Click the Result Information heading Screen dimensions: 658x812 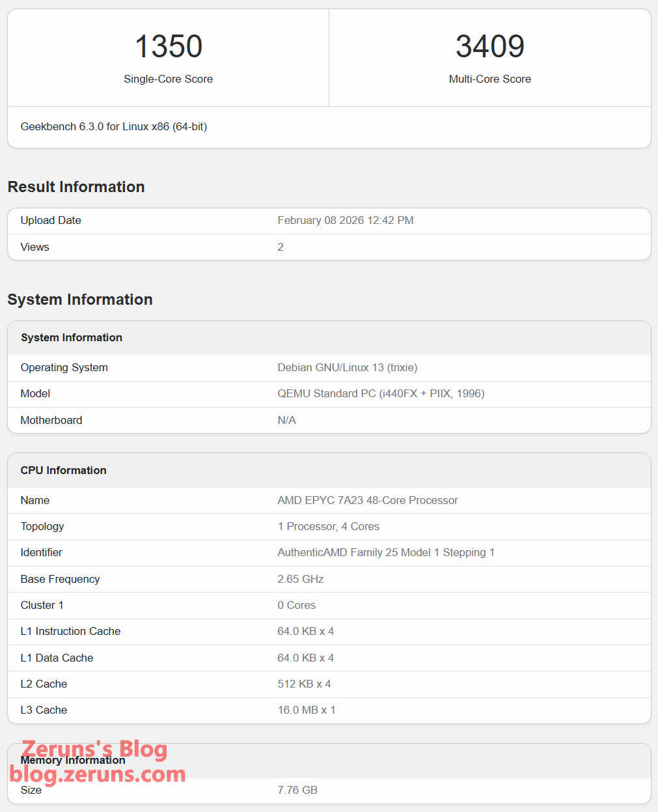coord(76,187)
